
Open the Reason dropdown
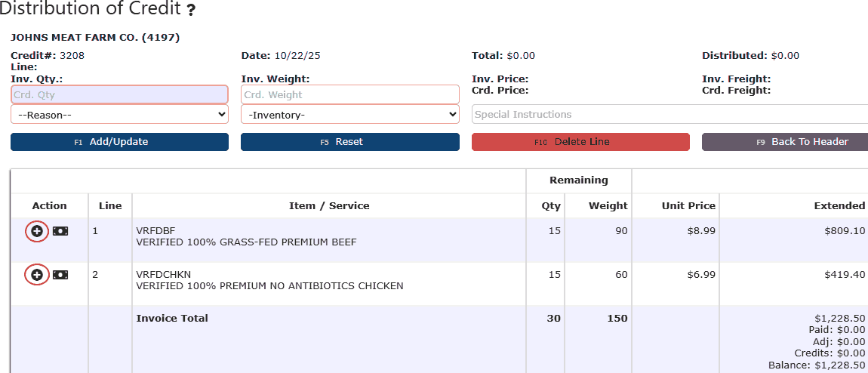[x=119, y=115]
